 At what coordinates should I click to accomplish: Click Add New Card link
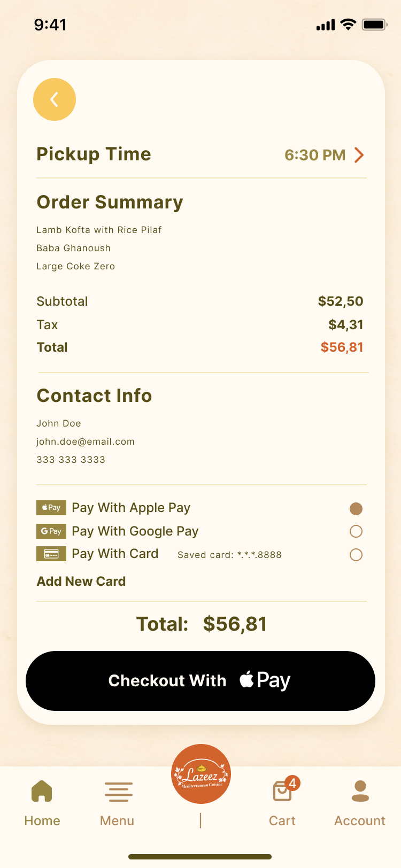[x=81, y=582]
